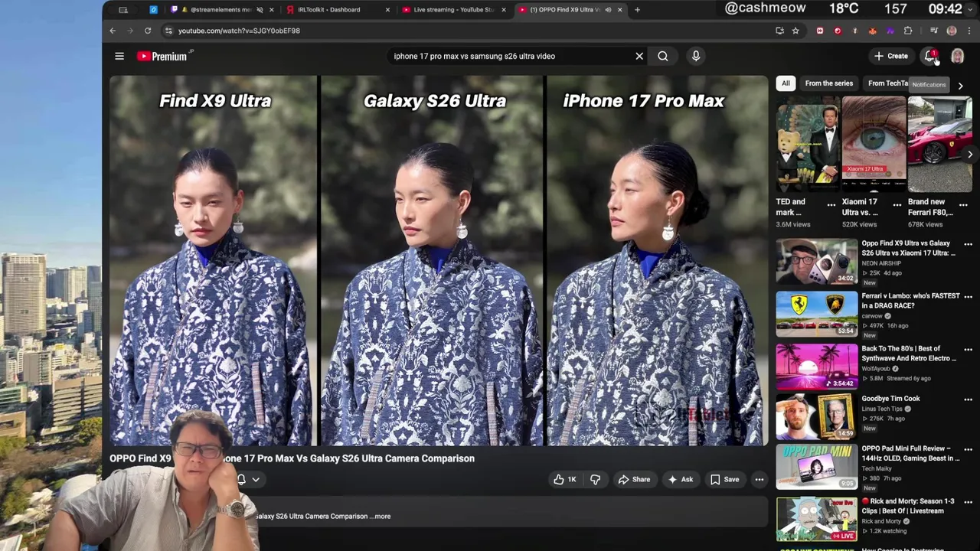Viewport: 980px width, 551px height.
Task: Bookmark this page with the star
Action: pos(795,31)
